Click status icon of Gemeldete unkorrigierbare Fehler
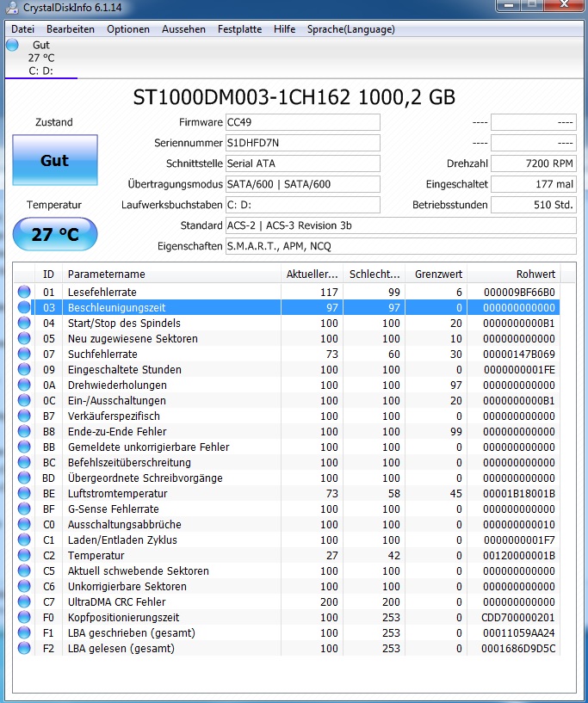This screenshot has width=588, height=703. (x=24, y=447)
